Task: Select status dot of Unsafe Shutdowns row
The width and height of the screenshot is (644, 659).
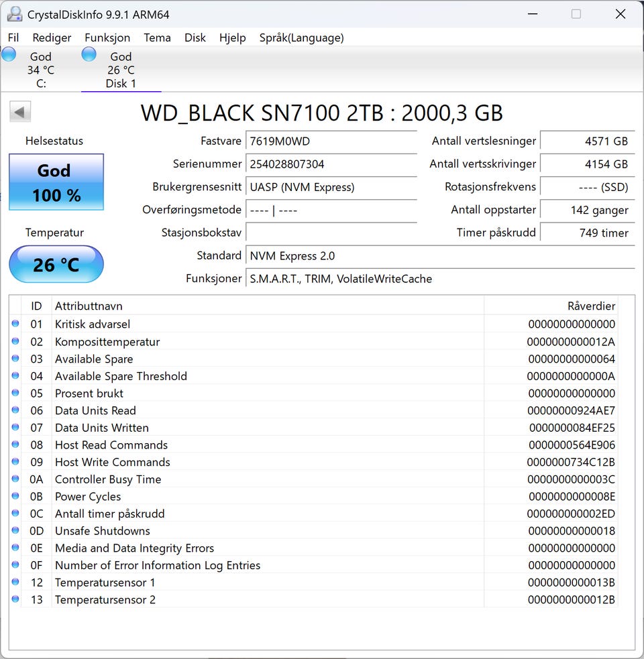Action: [x=15, y=531]
